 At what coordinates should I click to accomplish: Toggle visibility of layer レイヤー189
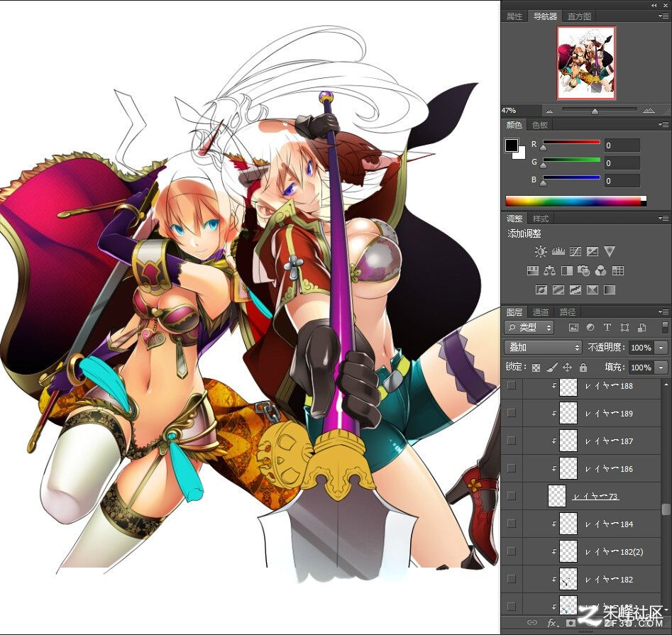(x=512, y=413)
